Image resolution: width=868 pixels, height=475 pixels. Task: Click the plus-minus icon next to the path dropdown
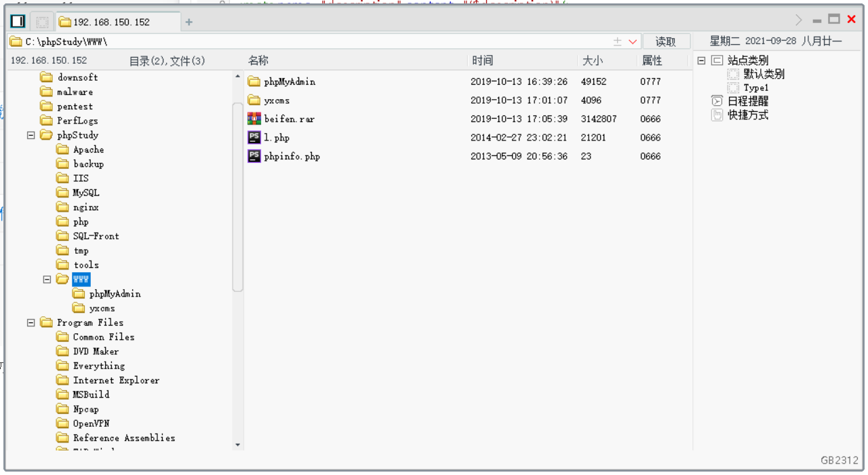click(618, 41)
